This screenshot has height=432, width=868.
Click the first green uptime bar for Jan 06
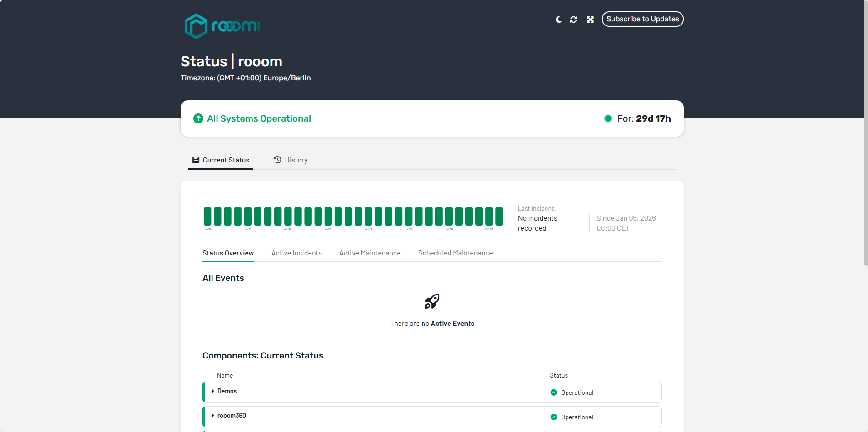[207, 216]
